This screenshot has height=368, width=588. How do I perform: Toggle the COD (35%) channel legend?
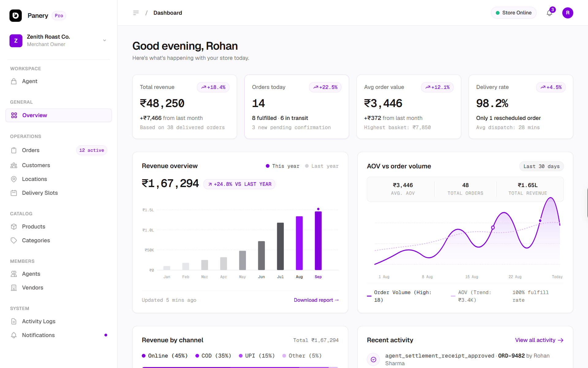[x=213, y=356]
